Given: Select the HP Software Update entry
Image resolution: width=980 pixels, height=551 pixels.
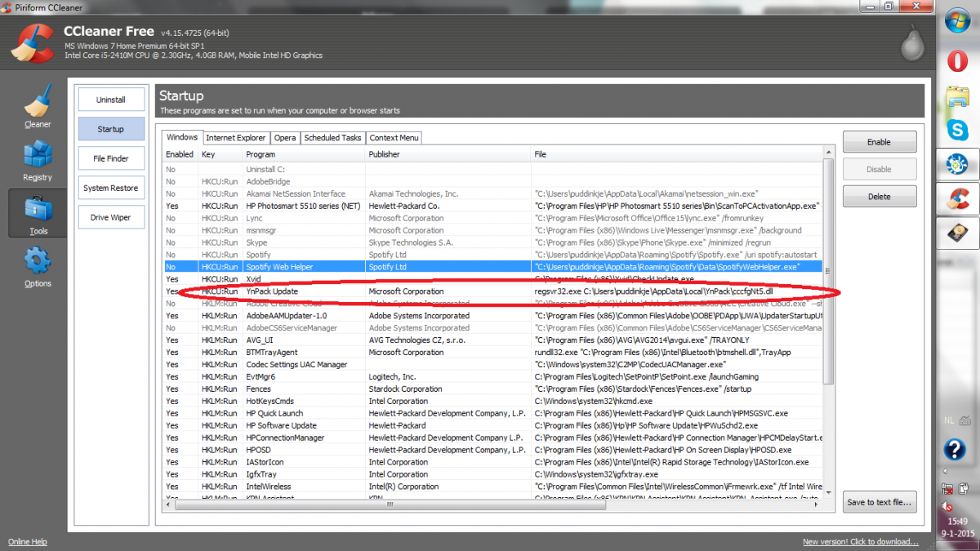Looking at the screenshot, I should pos(492,425).
